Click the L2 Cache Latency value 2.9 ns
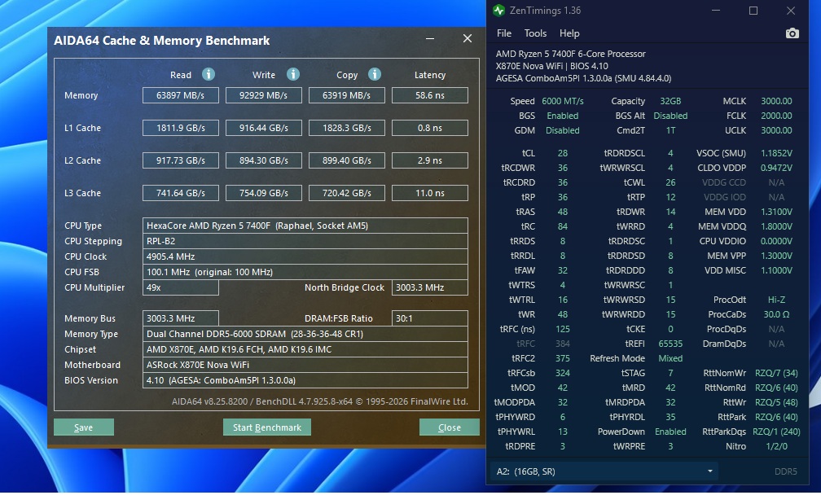The image size is (821, 504). point(430,160)
